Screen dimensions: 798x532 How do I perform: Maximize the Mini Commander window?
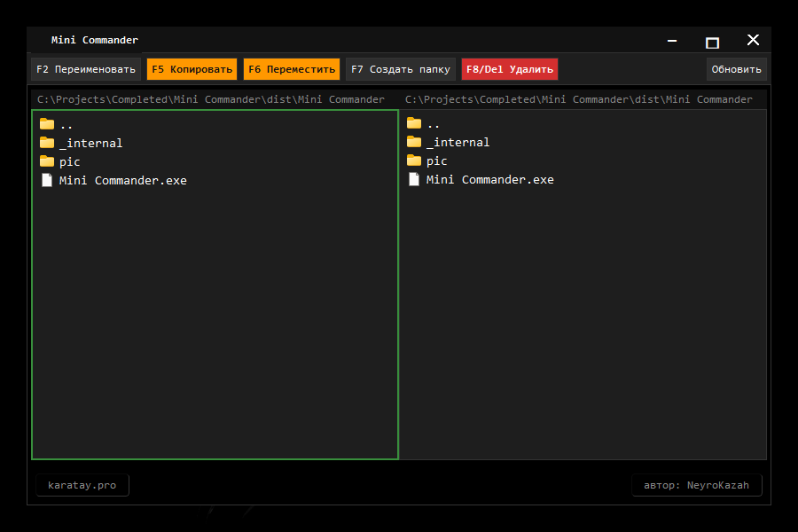[x=712, y=43]
